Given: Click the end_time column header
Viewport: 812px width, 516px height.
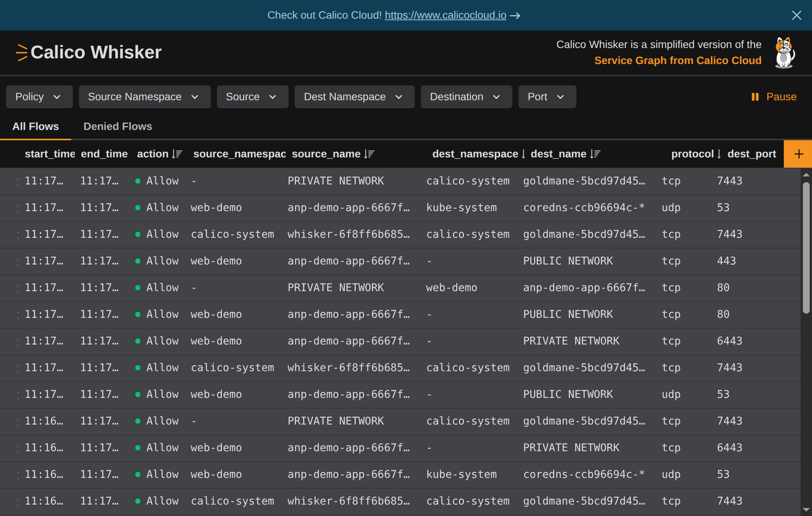Looking at the screenshot, I should (x=104, y=154).
